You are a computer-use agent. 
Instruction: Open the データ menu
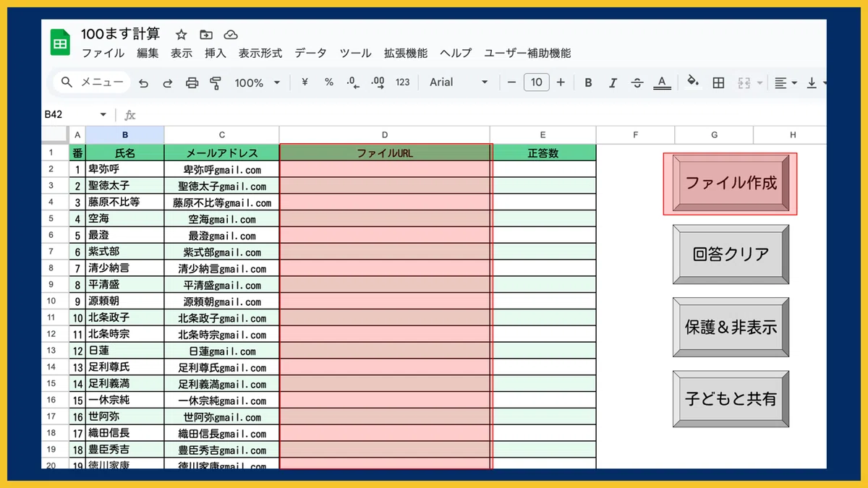pyautogui.click(x=310, y=53)
